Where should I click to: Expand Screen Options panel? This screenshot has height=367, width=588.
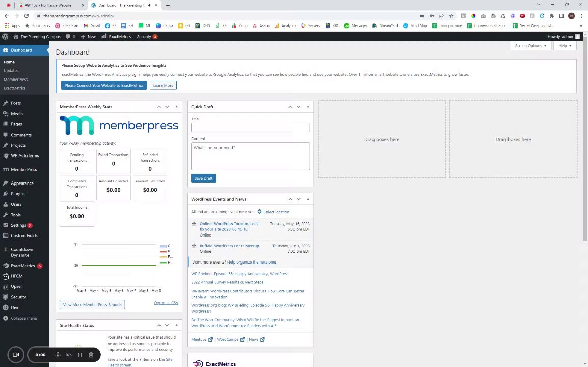pos(530,46)
